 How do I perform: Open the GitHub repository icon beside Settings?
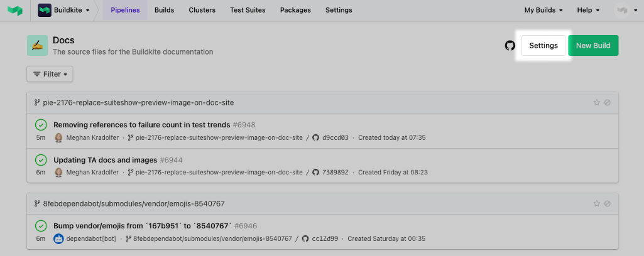coord(510,46)
